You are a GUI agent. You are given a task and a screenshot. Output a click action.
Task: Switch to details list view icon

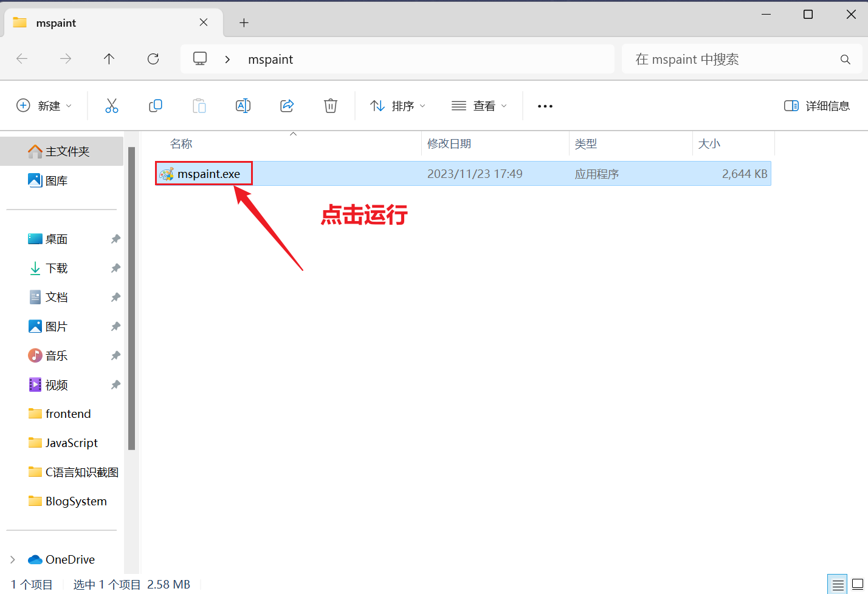[x=838, y=585]
